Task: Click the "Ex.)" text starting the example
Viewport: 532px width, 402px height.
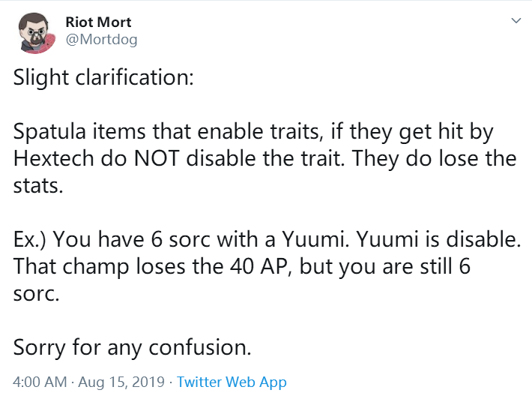Action: point(29,239)
